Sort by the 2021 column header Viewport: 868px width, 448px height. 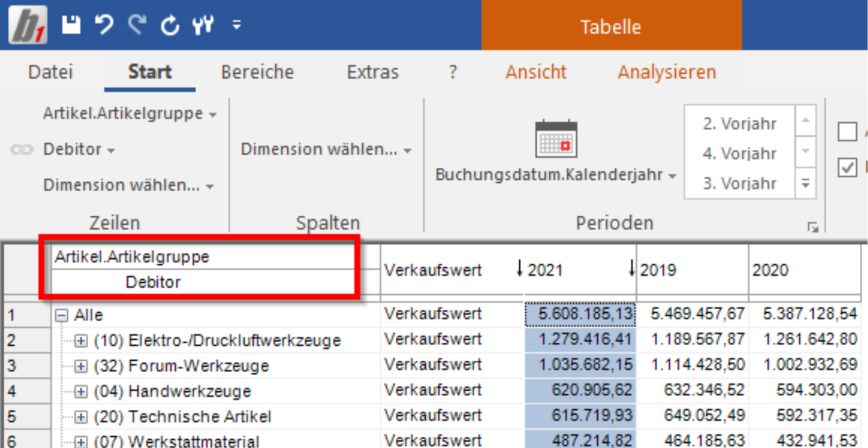tap(580, 270)
